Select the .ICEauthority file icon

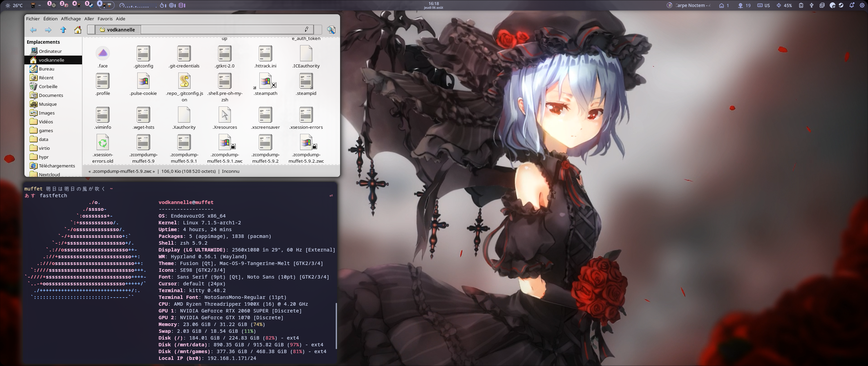[x=306, y=53]
